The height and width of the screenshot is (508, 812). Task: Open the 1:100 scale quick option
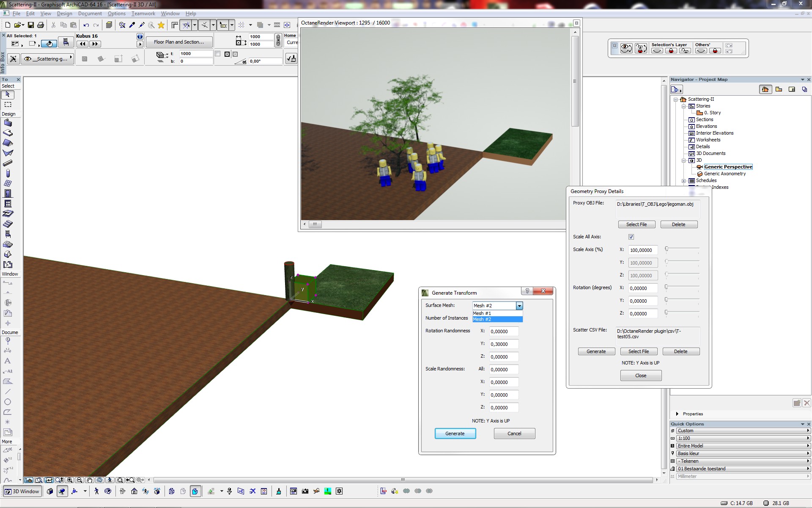tap(742, 439)
